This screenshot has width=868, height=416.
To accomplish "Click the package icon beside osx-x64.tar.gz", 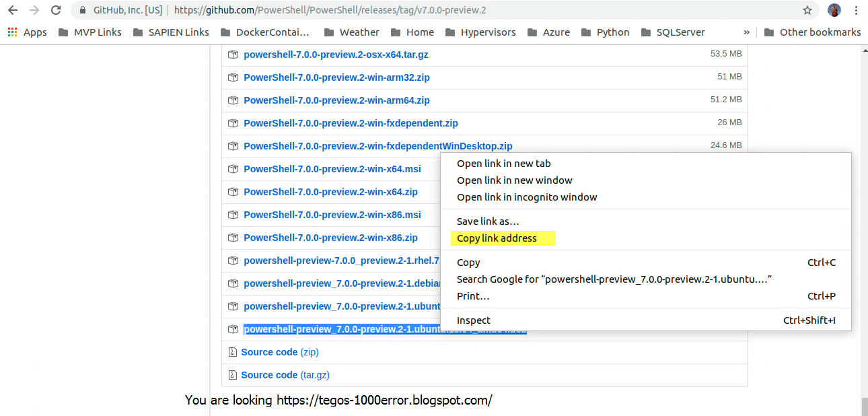I will (x=233, y=55).
